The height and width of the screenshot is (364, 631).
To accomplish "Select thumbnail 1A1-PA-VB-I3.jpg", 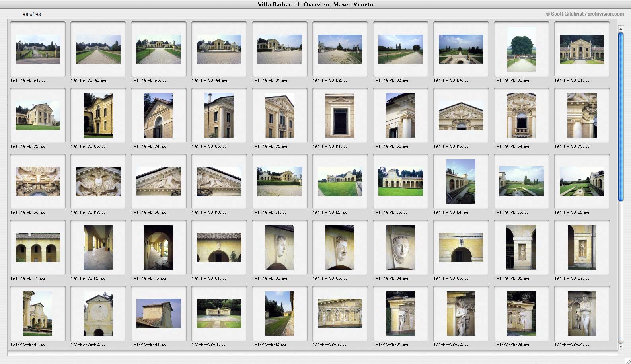I will click(340, 313).
